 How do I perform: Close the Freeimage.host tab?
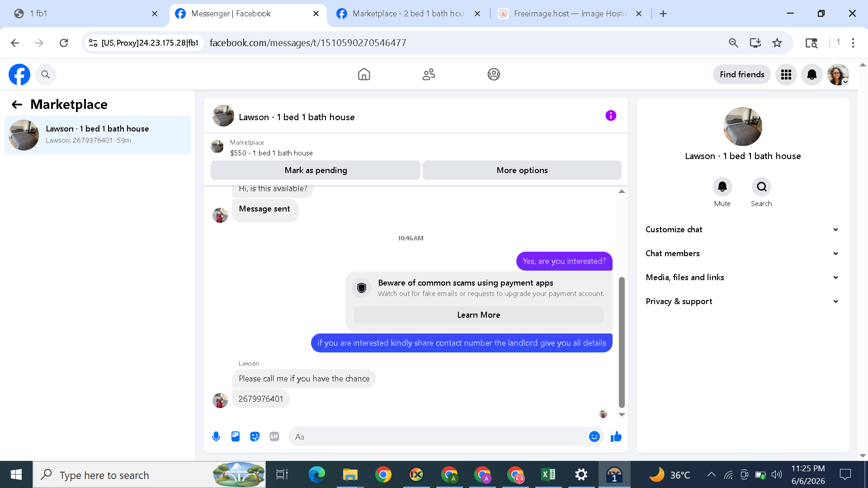[639, 14]
